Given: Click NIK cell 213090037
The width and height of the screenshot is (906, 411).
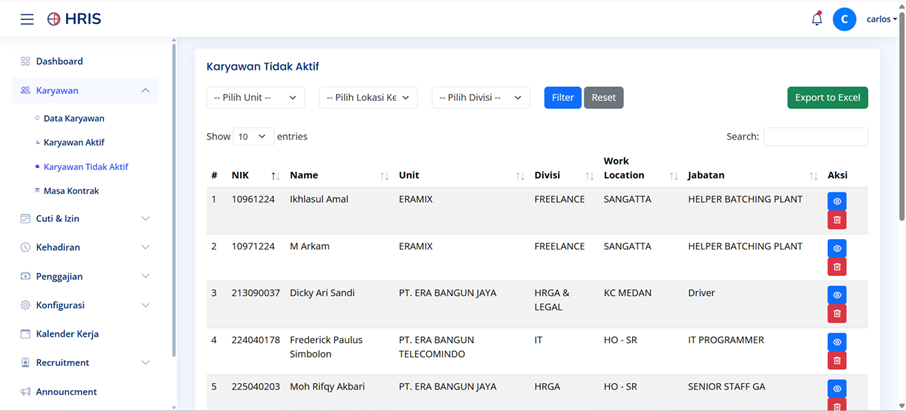Looking at the screenshot, I should 255,293.
